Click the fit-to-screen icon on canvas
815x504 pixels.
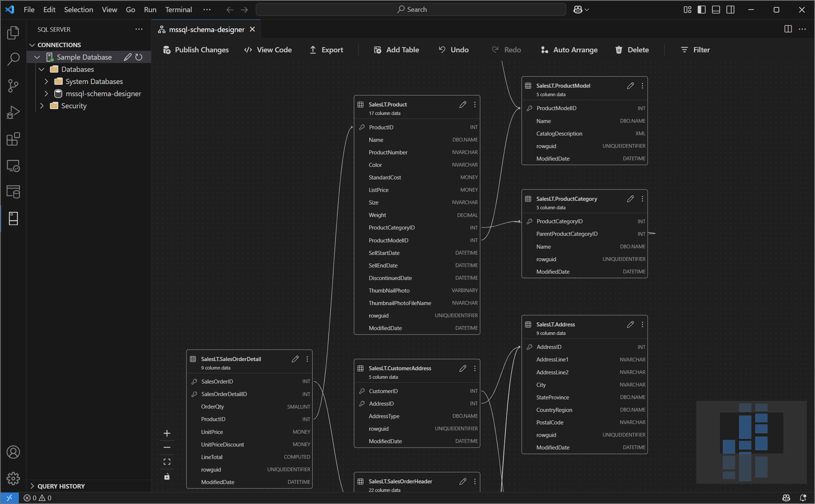pos(167,461)
